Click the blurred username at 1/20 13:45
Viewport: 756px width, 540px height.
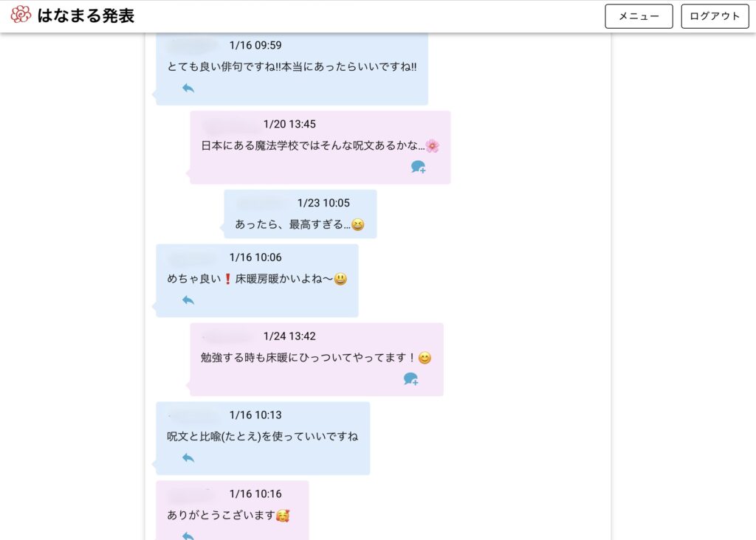click(229, 124)
